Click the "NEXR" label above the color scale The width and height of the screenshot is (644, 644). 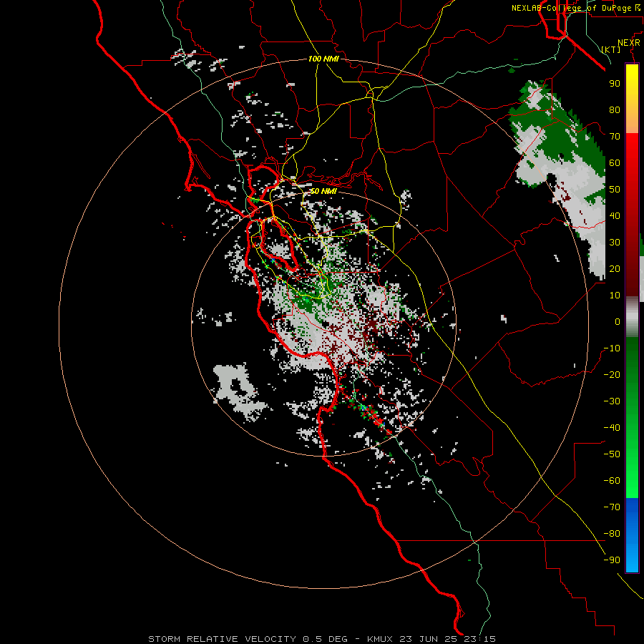[629, 43]
